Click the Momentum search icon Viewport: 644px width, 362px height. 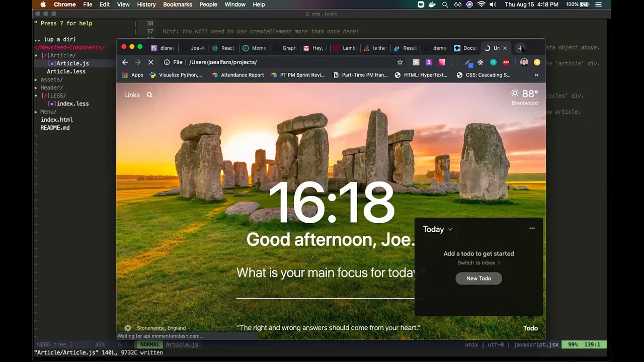click(x=149, y=95)
